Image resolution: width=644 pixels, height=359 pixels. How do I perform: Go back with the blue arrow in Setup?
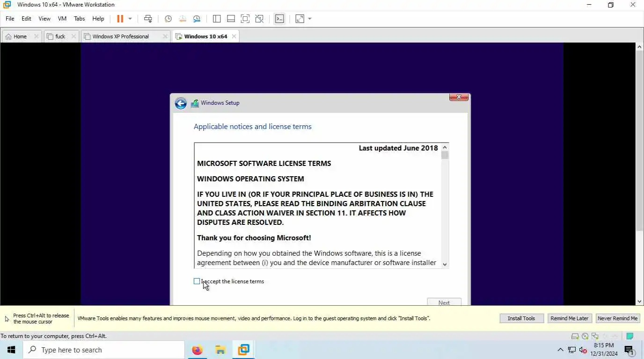pos(181,103)
